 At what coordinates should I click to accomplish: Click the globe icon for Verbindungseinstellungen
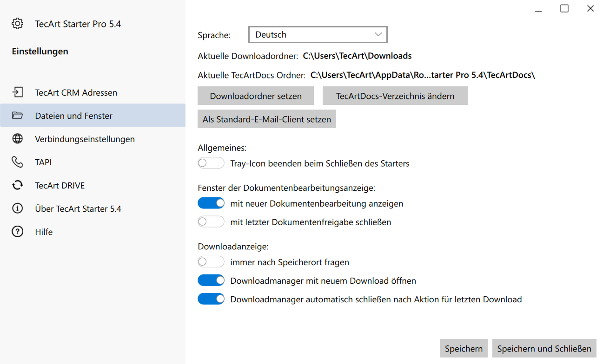coord(17,139)
